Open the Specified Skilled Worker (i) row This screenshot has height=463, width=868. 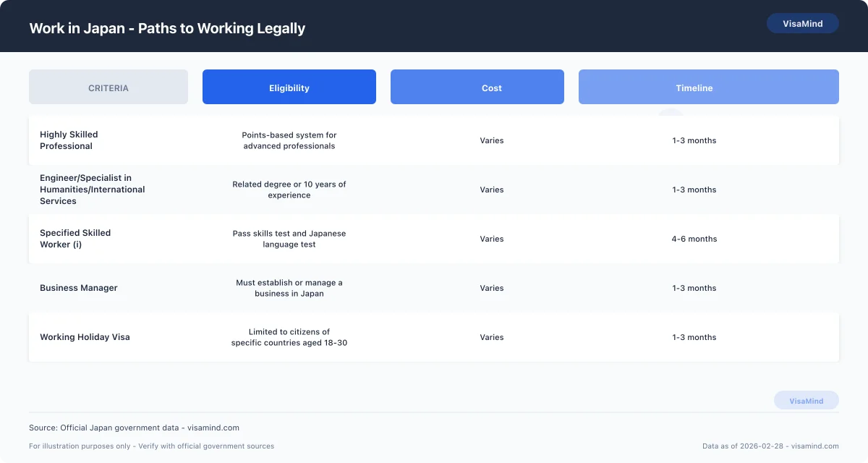point(434,239)
